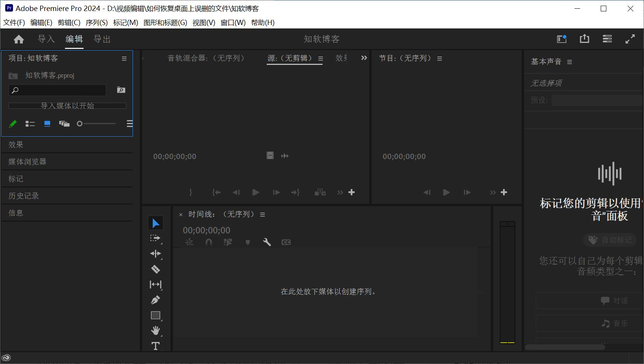Toggle the project writable green pencil icon
The height and width of the screenshot is (364, 644).
pos(13,124)
